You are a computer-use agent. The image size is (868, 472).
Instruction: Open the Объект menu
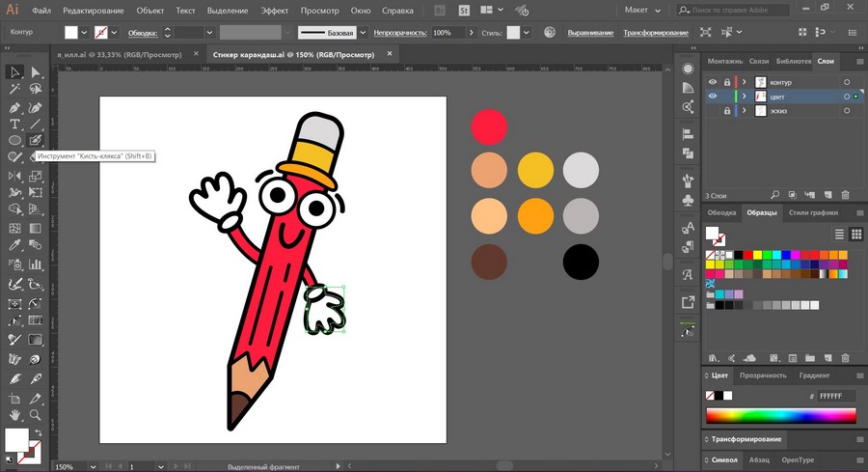pos(150,11)
